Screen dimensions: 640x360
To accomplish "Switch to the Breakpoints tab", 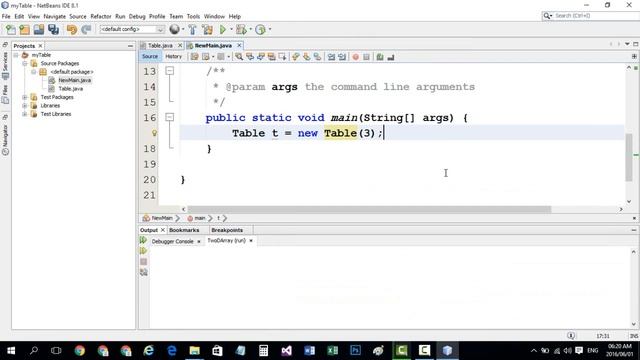I will [x=227, y=230].
